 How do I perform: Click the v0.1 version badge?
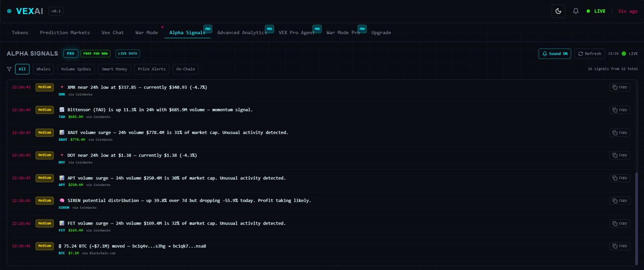pyautogui.click(x=56, y=11)
